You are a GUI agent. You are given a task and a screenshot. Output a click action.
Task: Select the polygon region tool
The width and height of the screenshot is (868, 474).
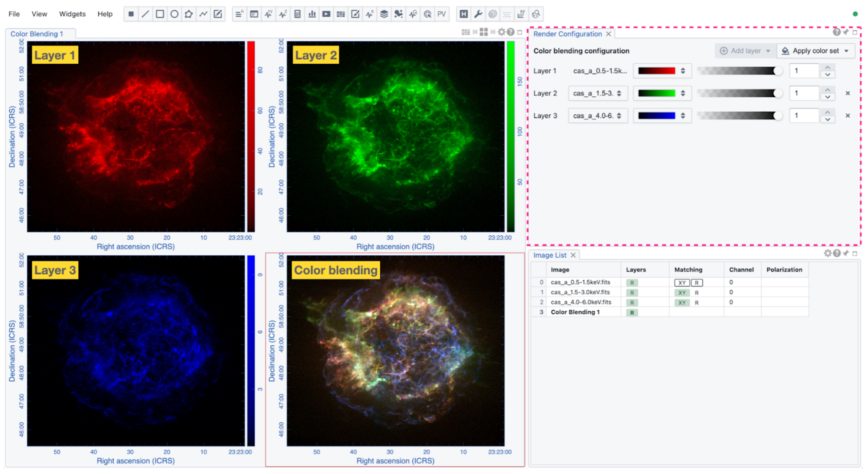click(189, 14)
